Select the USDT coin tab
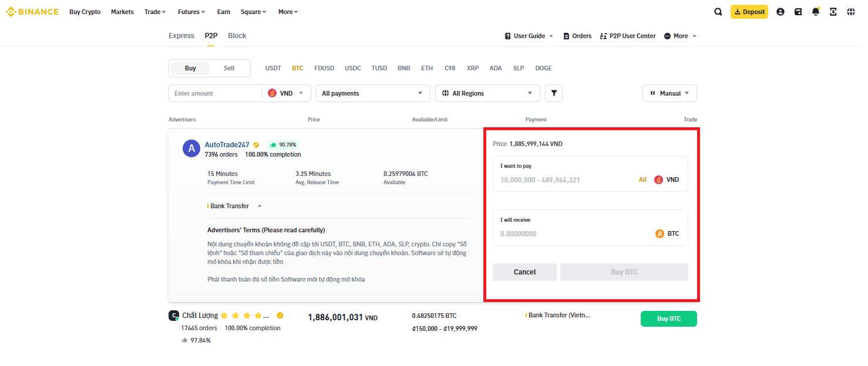This screenshot has width=868, height=366. (273, 68)
